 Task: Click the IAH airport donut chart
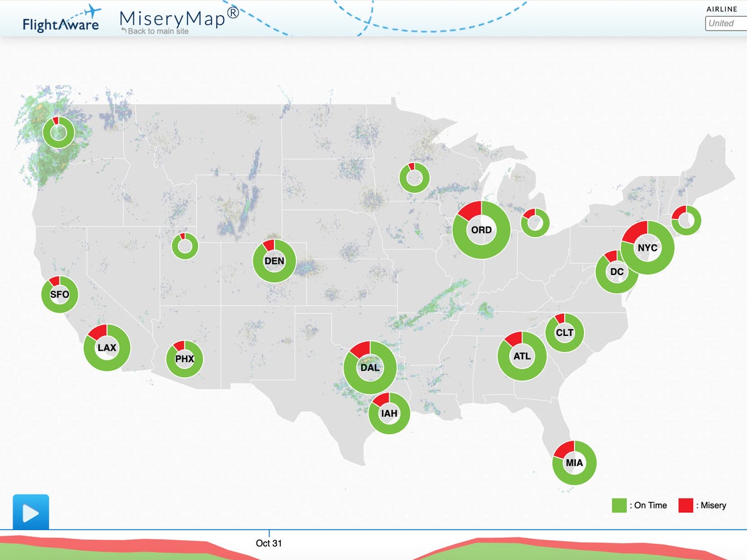pyautogui.click(x=389, y=413)
